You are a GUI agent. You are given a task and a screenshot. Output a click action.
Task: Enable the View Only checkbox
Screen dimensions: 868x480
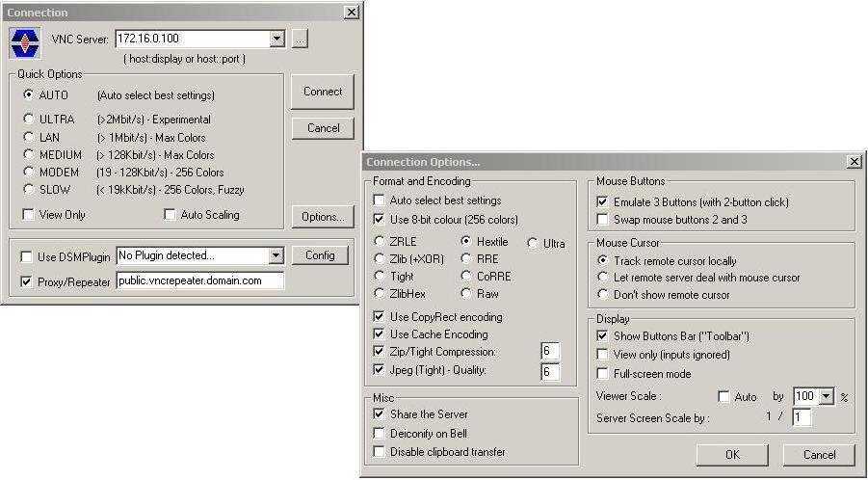[30, 215]
